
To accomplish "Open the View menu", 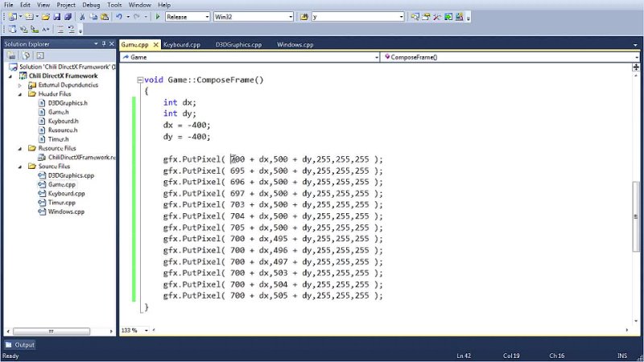I will (43, 5).
